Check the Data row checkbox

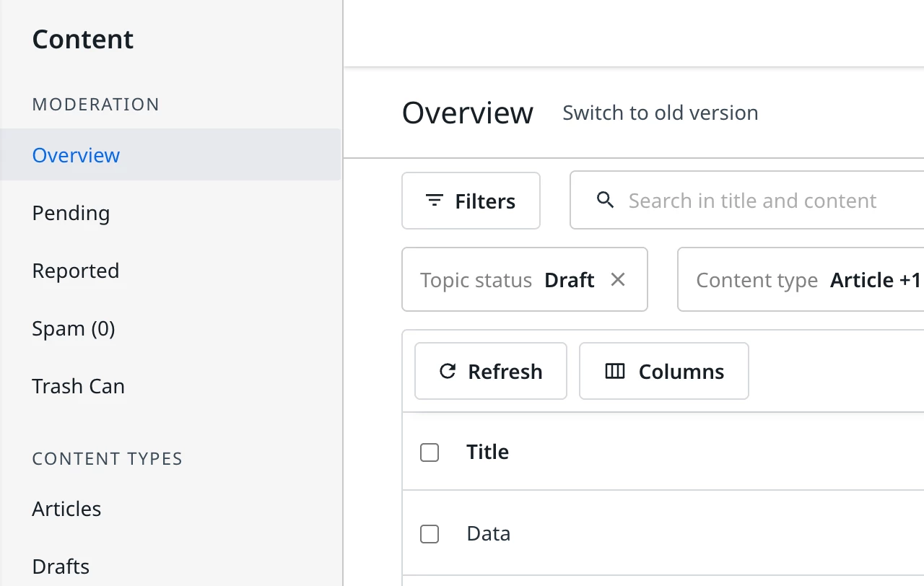[x=430, y=534]
